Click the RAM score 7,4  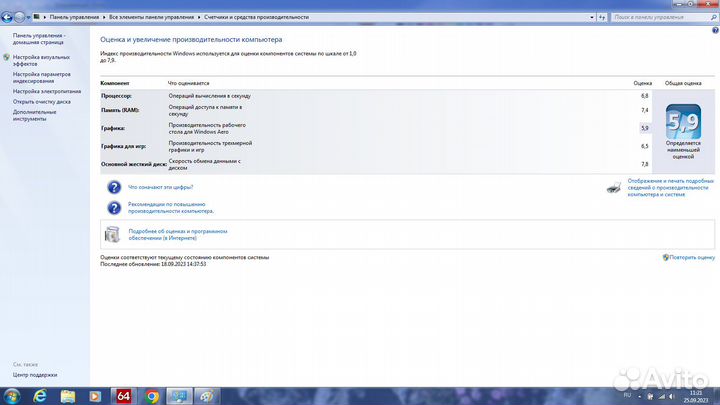[x=645, y=110]
